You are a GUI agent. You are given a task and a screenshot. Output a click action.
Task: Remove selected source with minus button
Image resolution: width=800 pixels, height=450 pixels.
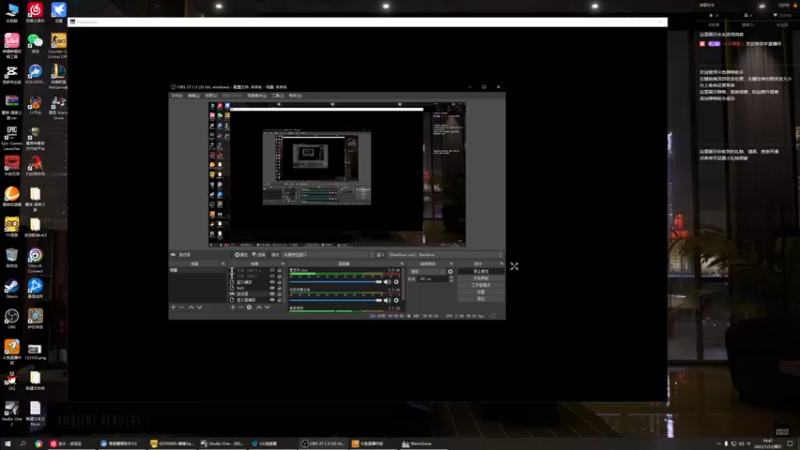point(241,307)
